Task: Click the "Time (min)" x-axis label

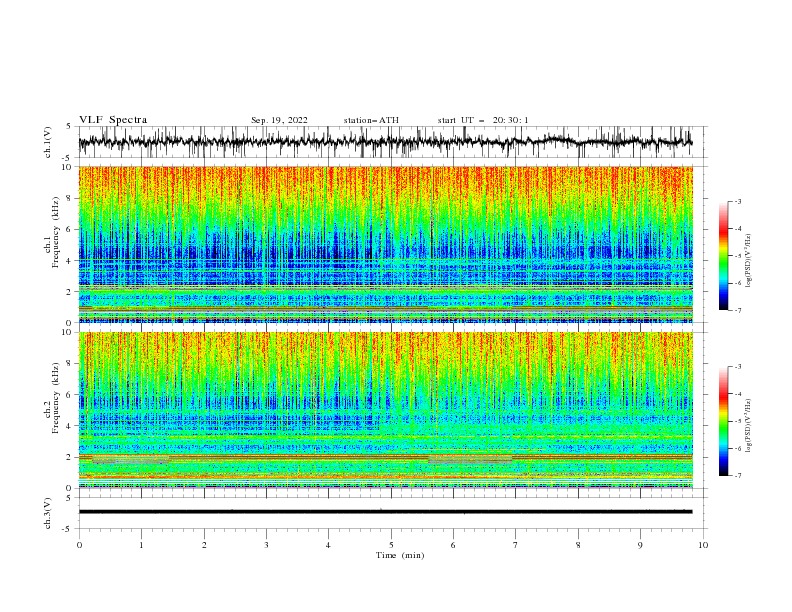Action: [x=400, y=555]
